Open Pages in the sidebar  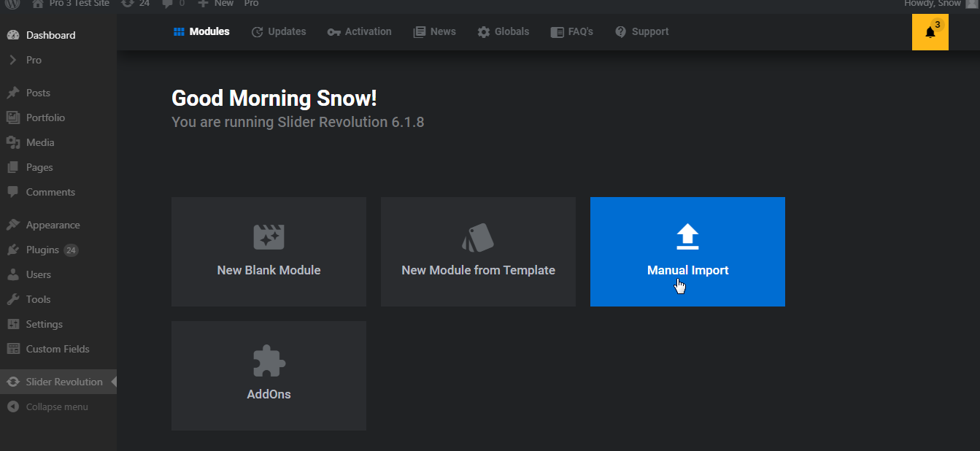tap(58, 167)
